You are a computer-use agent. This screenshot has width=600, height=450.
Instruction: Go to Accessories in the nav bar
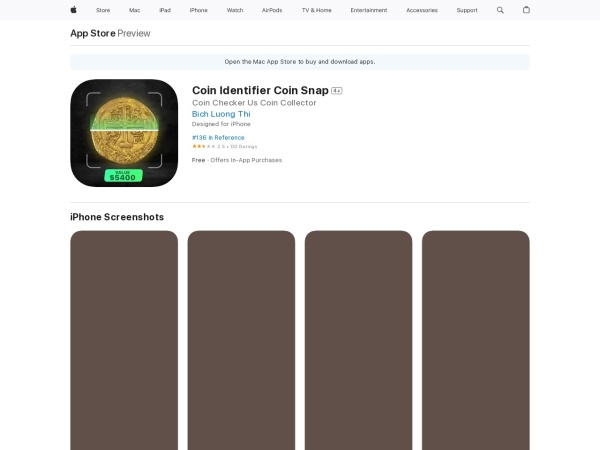tap(422, 10)
